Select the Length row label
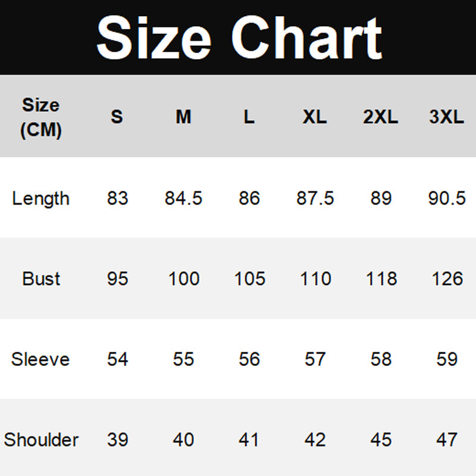 pyautogui.click(x=40, y=198)
